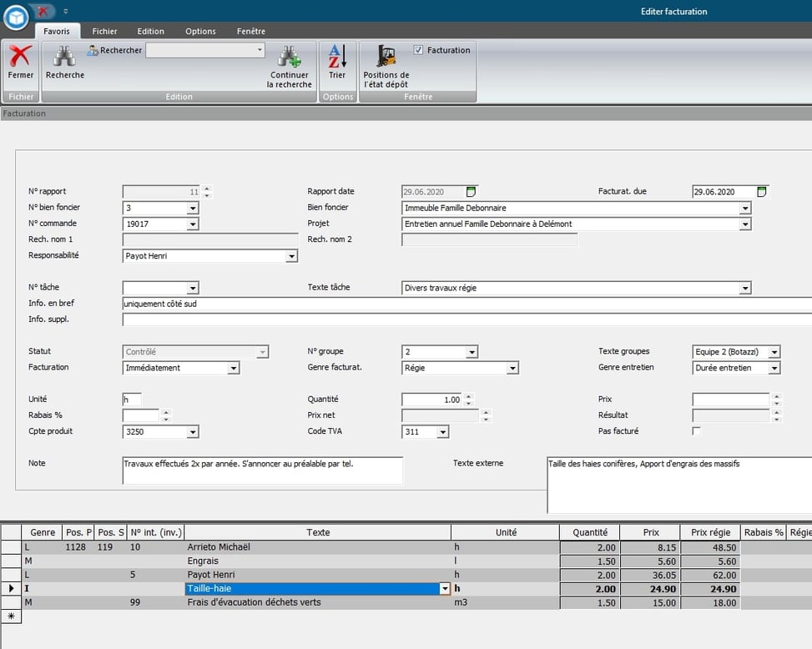Image resolution: width=812 pixels, height=649 pixels.
Task: Select the Arrieto Michaël row
Action: tap(406, 547)
